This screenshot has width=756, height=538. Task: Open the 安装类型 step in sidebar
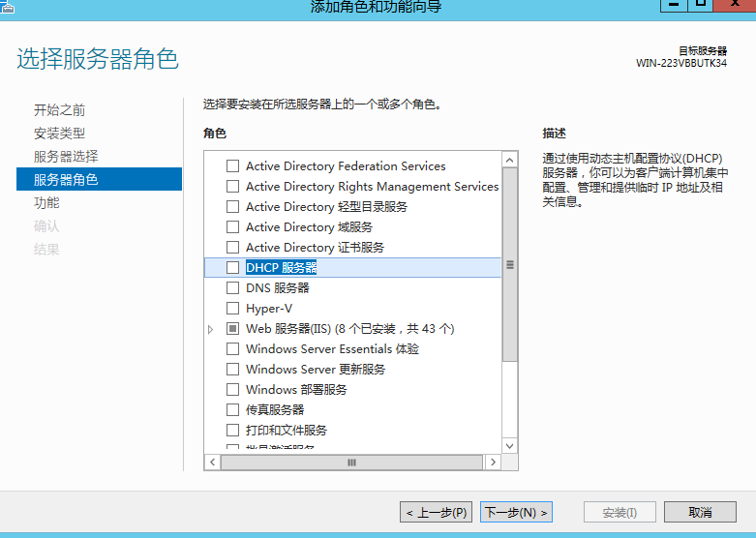(59, 134)
